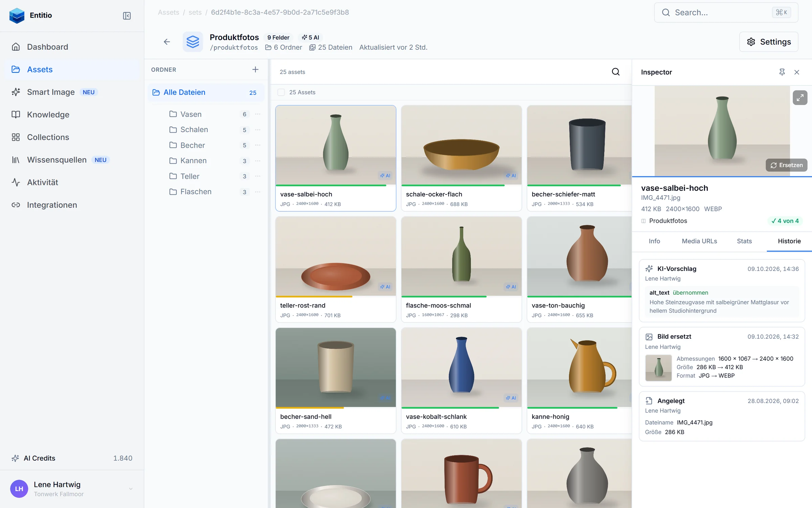812x508 pixels.
Task: Click the Ersetzen button on preview
Action: (x=786, y=165)
